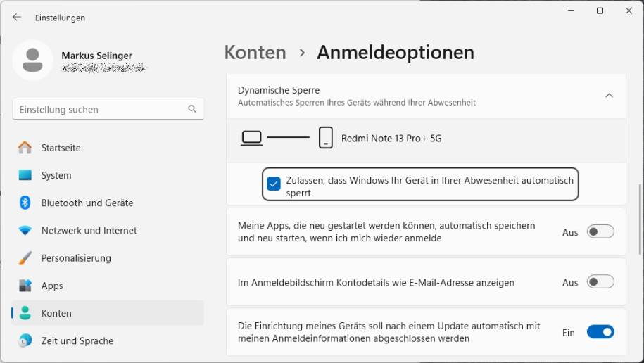Image resolution: width=644 pixels, height=363 pixels.
Task: Click the Apps icon in sidebar
Action: tap(25, 286)
